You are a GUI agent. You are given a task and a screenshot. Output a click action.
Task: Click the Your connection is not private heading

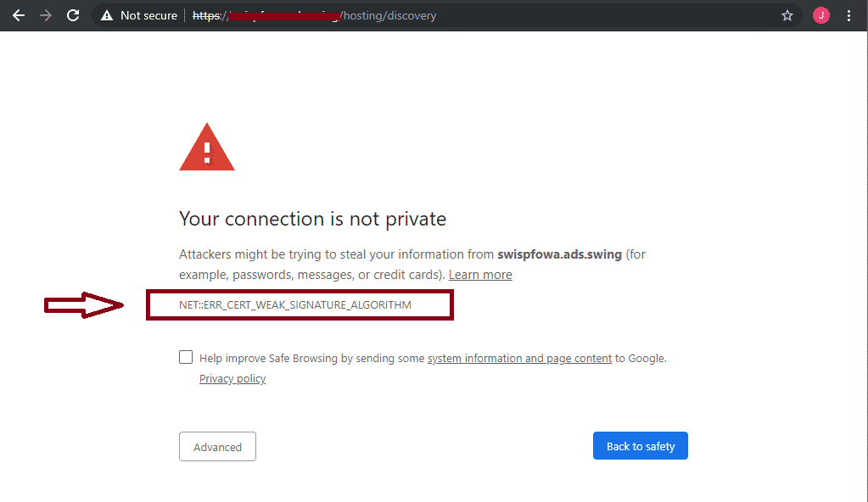pos(313,219)
